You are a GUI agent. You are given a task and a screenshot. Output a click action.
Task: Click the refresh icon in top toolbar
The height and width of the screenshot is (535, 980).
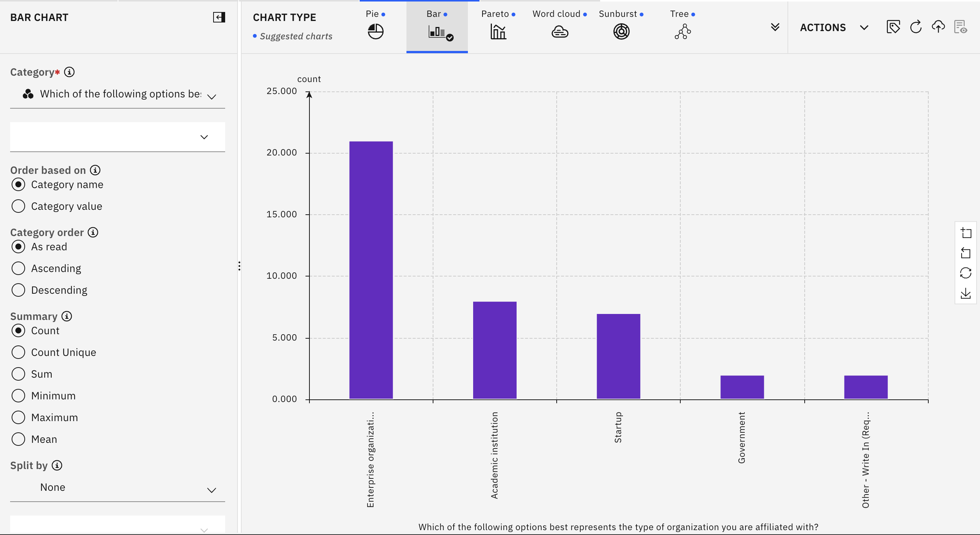click(916, 27)
